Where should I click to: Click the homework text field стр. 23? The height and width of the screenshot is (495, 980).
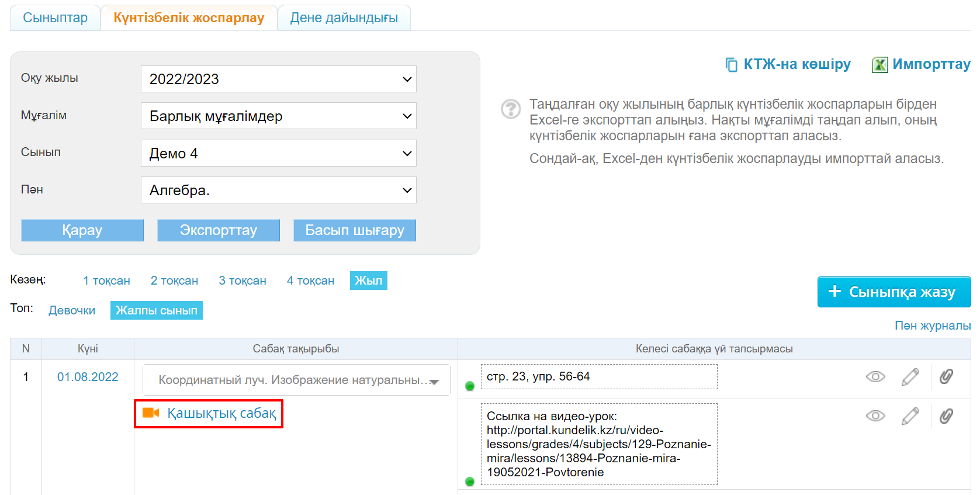point(598,377)
